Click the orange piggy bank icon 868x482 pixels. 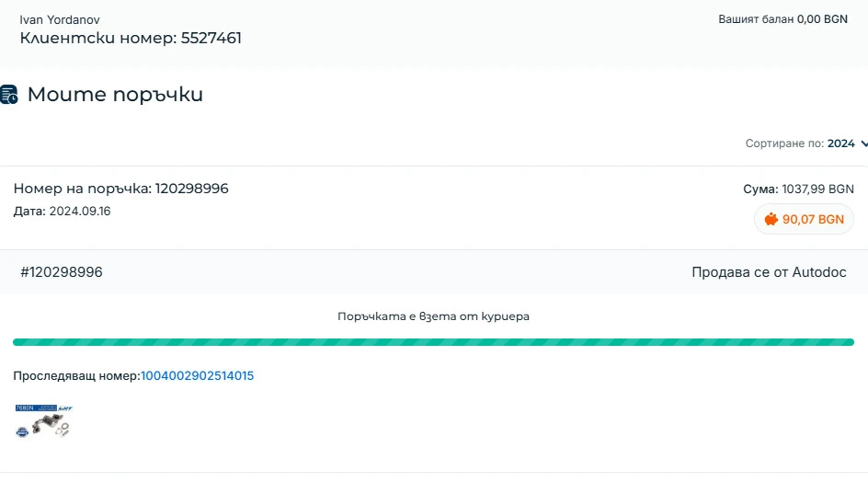(771, 220)
